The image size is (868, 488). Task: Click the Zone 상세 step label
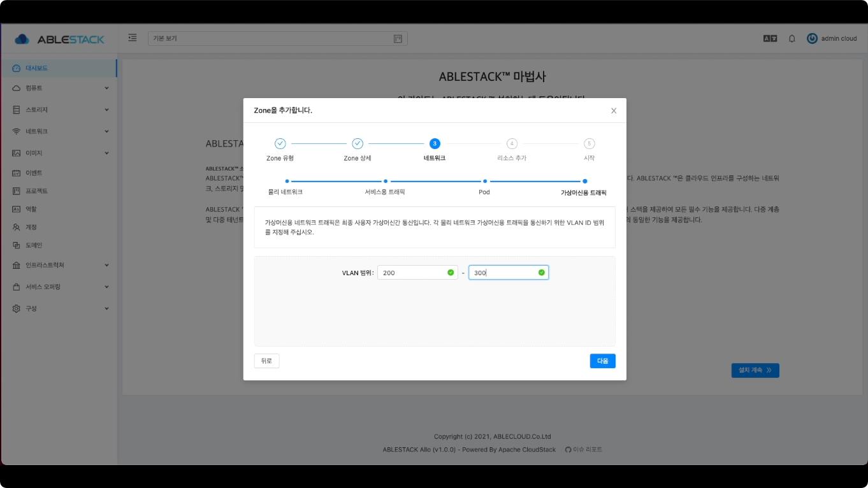click(x=358, y=158)
